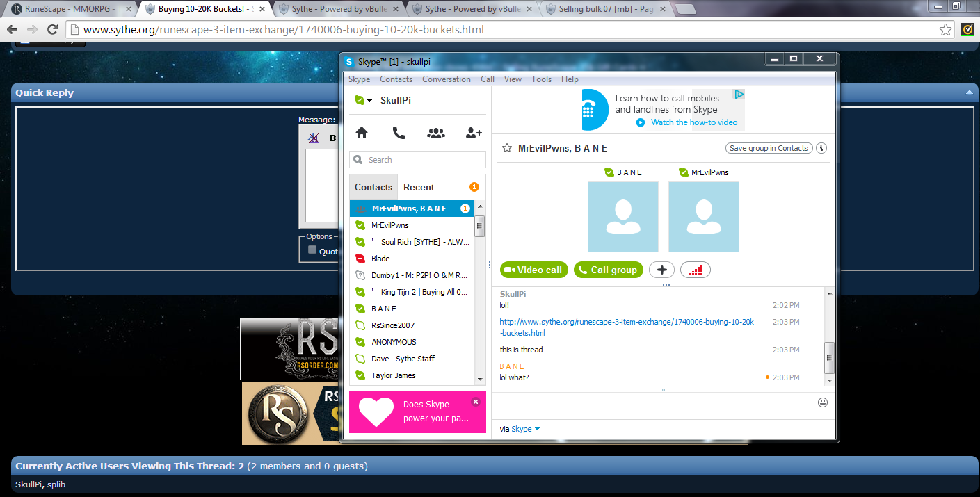Open call quality signal bars button
This screenshot has width=980, height=497.
(696, 270)
